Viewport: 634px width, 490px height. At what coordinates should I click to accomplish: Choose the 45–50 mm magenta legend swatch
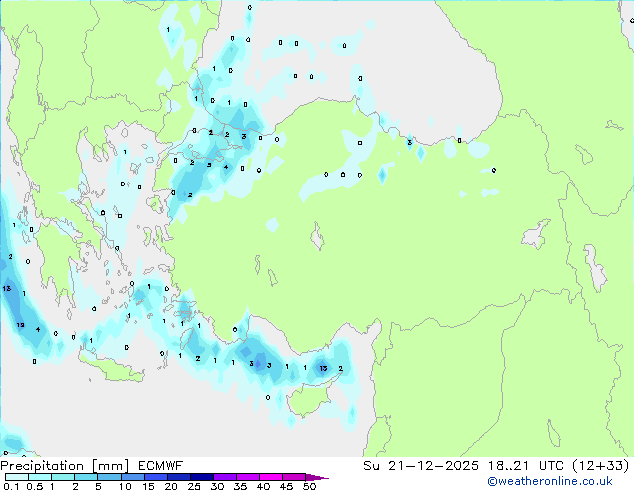pyautogui.click(x=297, y=477)
